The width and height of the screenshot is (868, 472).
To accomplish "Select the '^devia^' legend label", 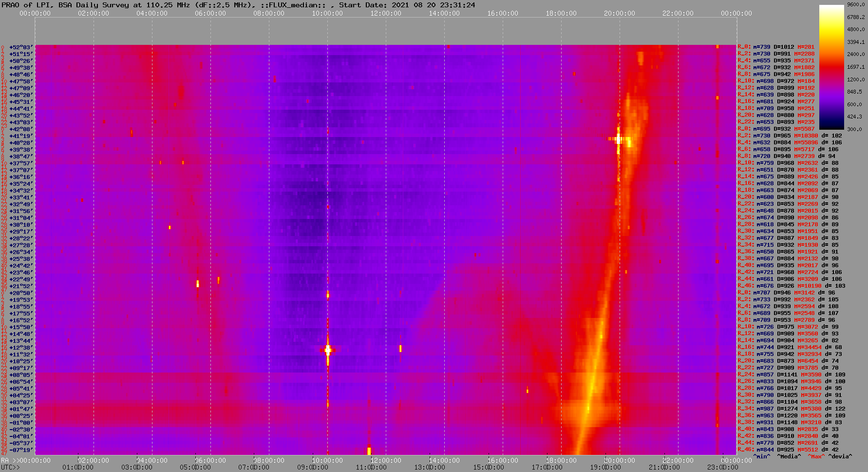I will (x=840, y=456).
